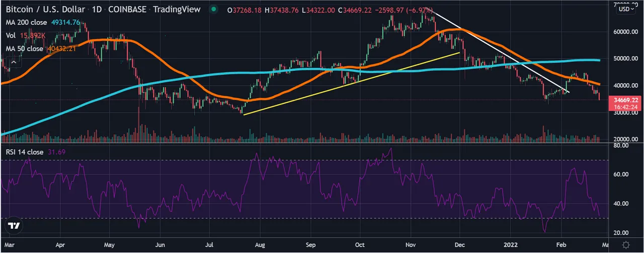Open chart settings gear icon
The image size is (644, 253).
(625, 244)
